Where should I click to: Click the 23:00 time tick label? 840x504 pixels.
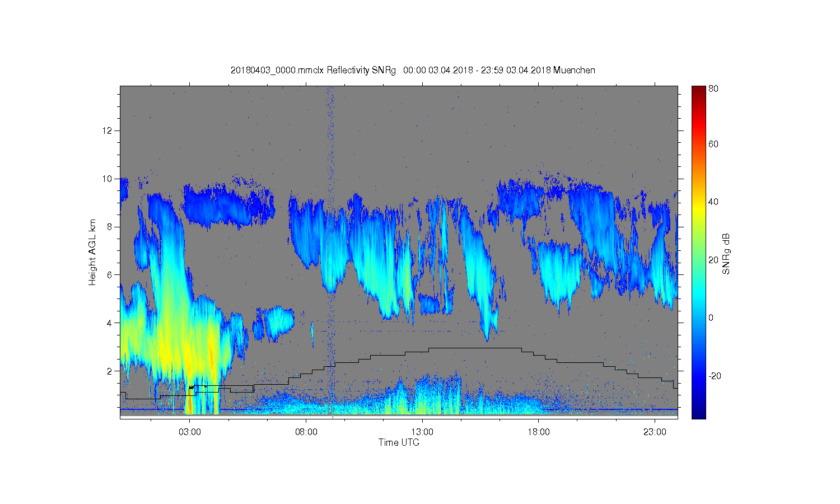[655, 432]
